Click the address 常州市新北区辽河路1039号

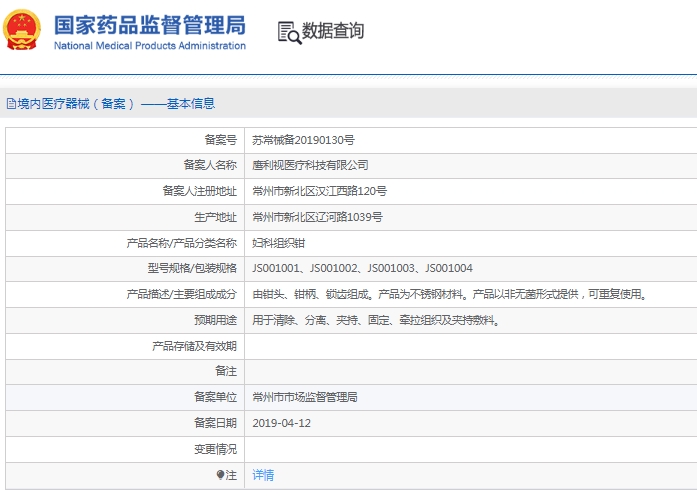pyautogui.click(x=317, y=217)
